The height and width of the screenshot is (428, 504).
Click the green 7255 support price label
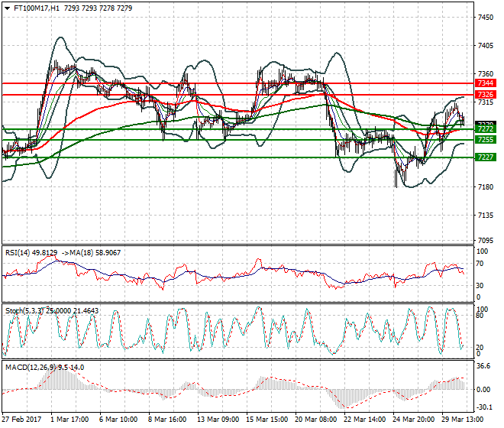[x=486, y=140]
